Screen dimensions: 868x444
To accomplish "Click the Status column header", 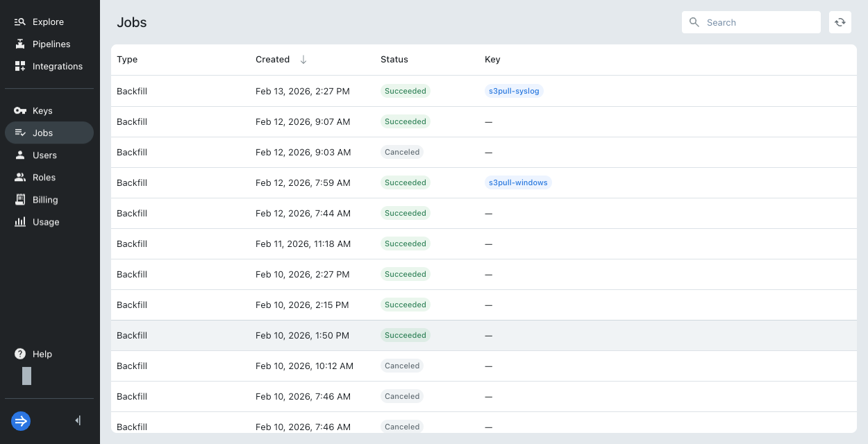I will coord(394,59).
